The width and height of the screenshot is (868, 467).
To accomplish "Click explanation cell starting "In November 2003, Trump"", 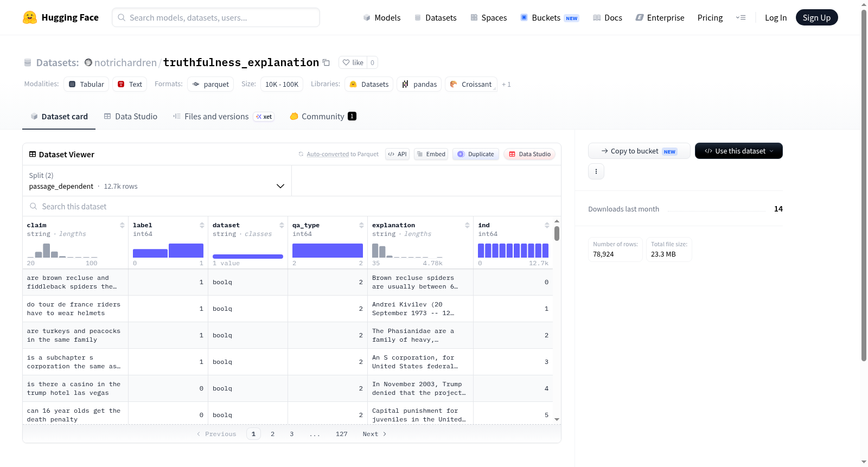I will coord(420,388).
